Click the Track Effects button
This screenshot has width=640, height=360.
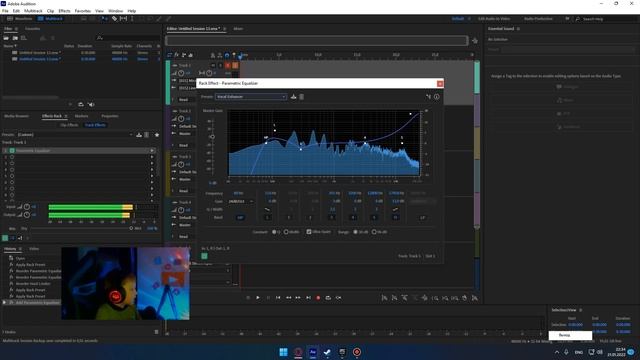95,125
